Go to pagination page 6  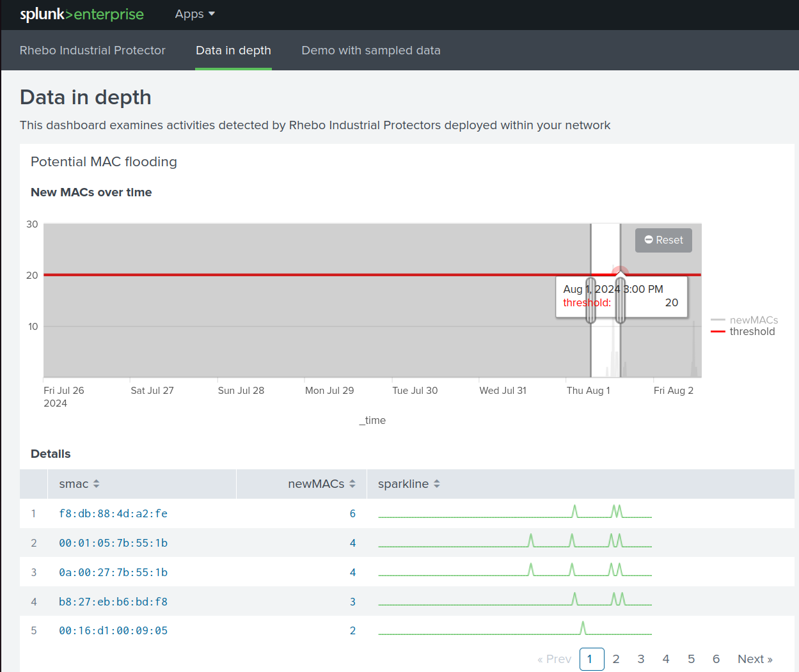(716, 659)
